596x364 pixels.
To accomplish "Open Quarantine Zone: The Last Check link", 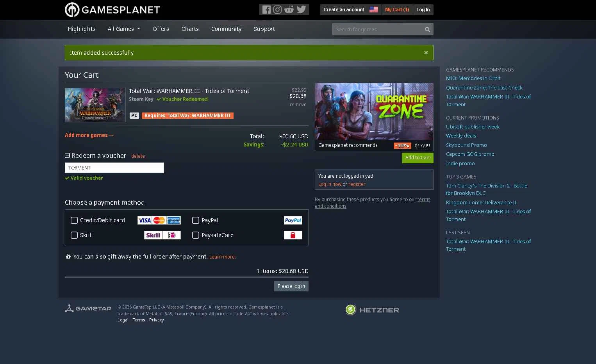I will tap(484, 88).
